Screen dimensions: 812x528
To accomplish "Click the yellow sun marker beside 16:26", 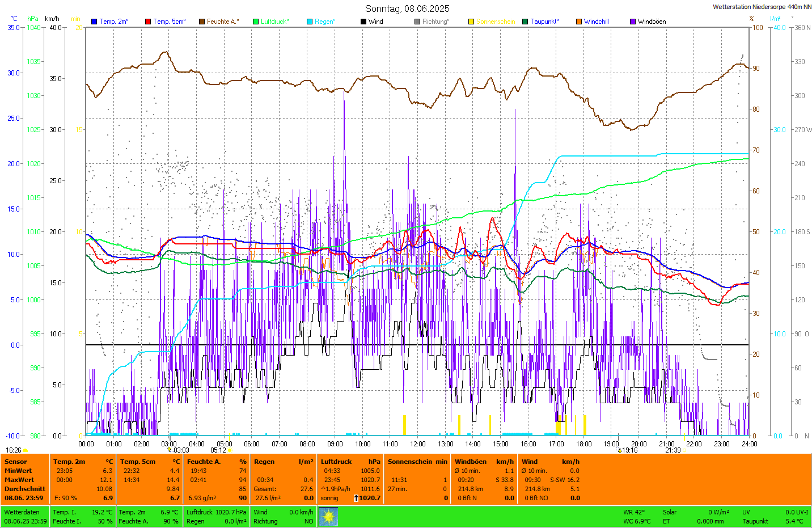I will (26, 450).
